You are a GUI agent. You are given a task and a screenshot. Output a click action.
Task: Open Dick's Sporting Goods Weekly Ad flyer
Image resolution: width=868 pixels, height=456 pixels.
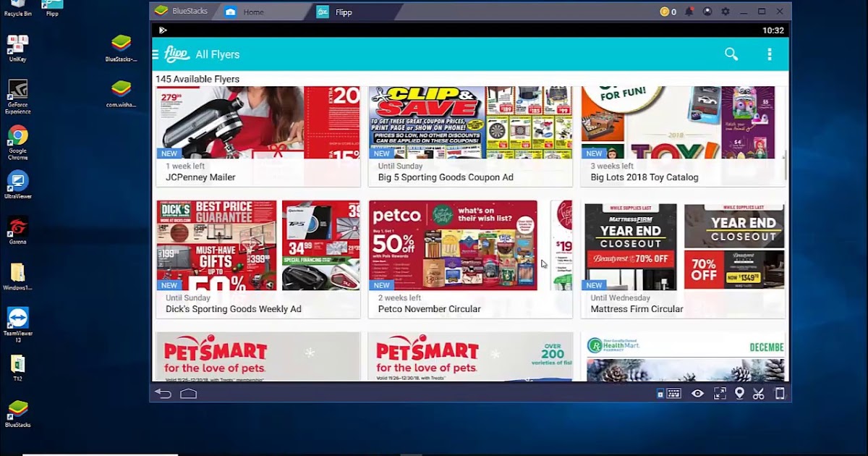[258, 259]
